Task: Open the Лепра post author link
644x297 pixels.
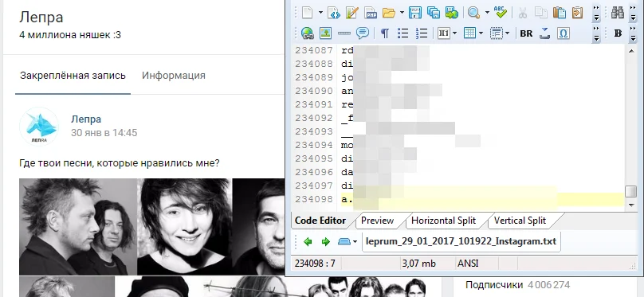Action: (x=86, y=119)
